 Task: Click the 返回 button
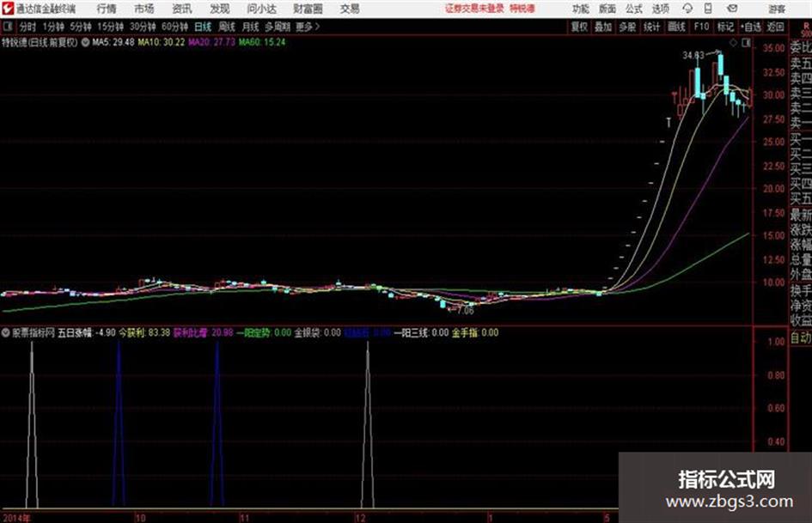775,27
